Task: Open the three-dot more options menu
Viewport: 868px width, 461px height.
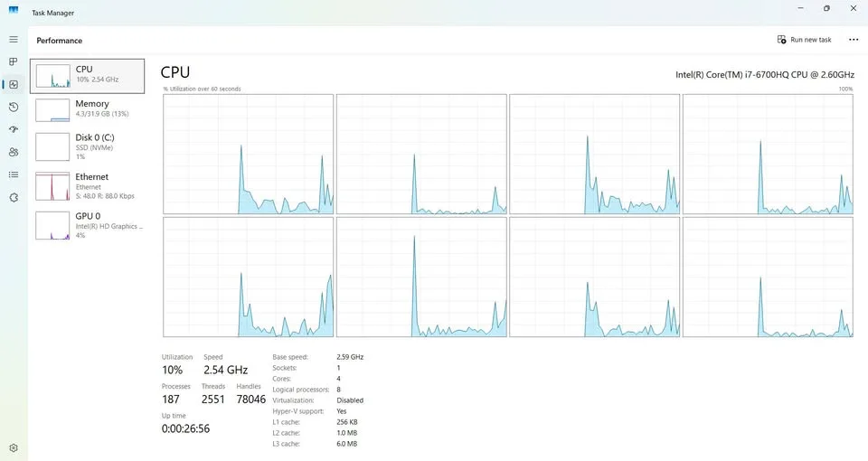Action: [x=853, y=40]
